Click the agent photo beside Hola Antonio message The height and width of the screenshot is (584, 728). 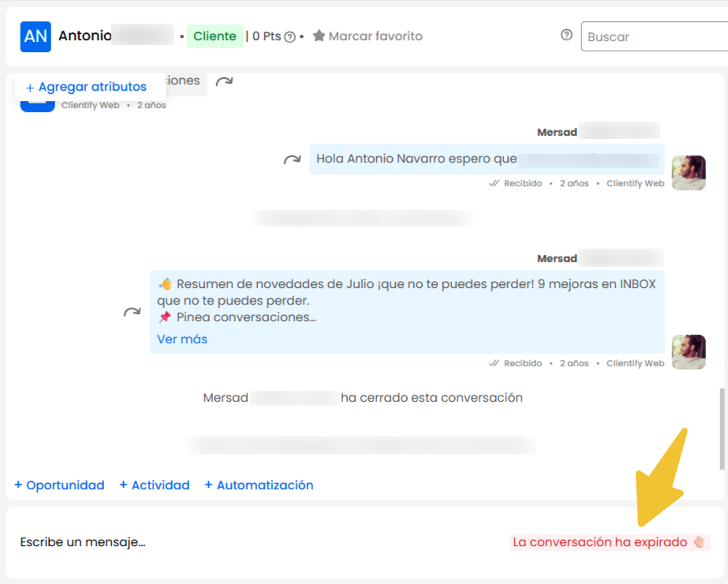(688, 172)
